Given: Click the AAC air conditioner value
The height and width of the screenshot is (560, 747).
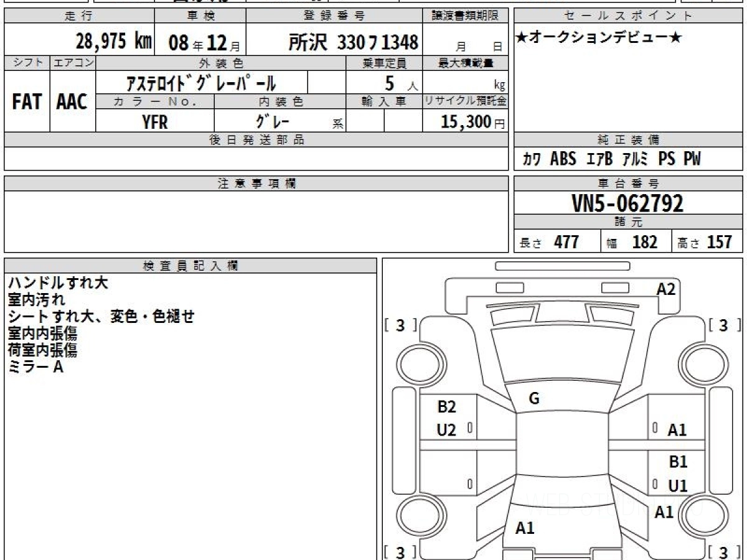Looking at the screenshot, I should (72, 102).
